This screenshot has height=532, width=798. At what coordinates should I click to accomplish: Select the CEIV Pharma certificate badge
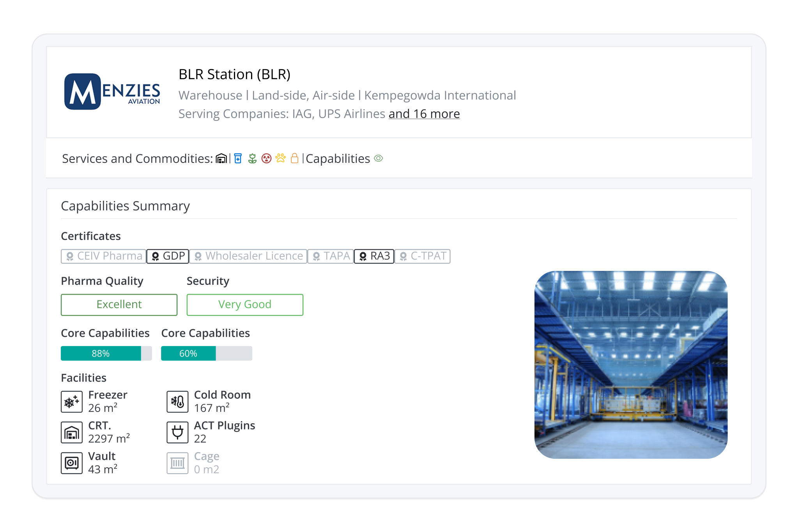click(x=104, y=256)
